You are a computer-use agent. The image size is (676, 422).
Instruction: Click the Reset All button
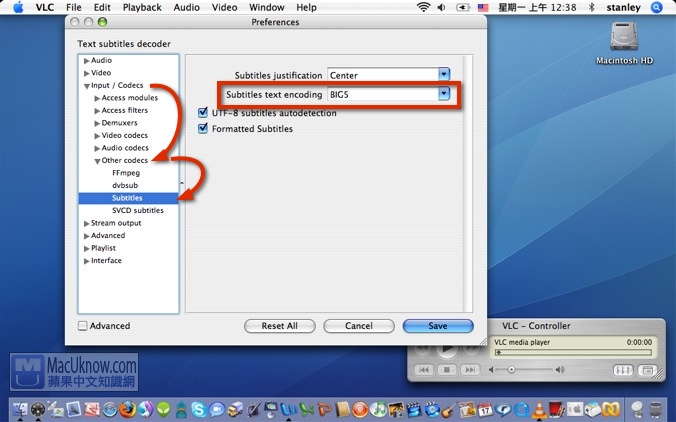click(279, 326)
